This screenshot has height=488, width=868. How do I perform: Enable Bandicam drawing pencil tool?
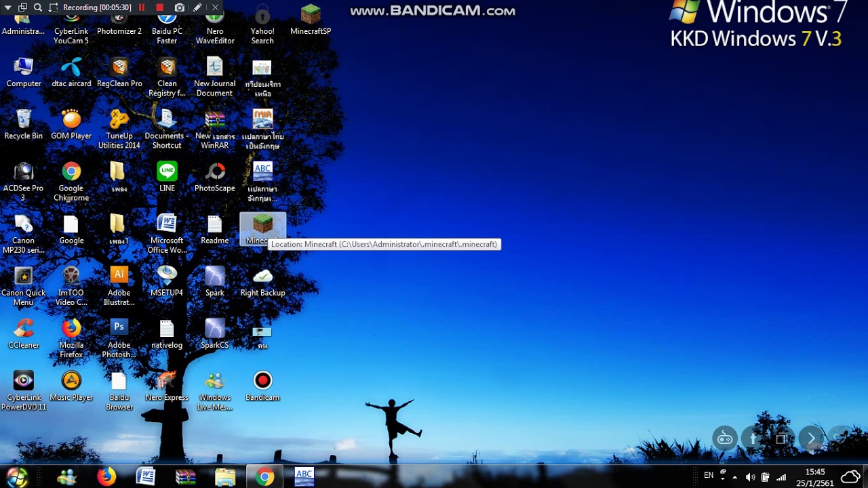[x=197, y=7]
